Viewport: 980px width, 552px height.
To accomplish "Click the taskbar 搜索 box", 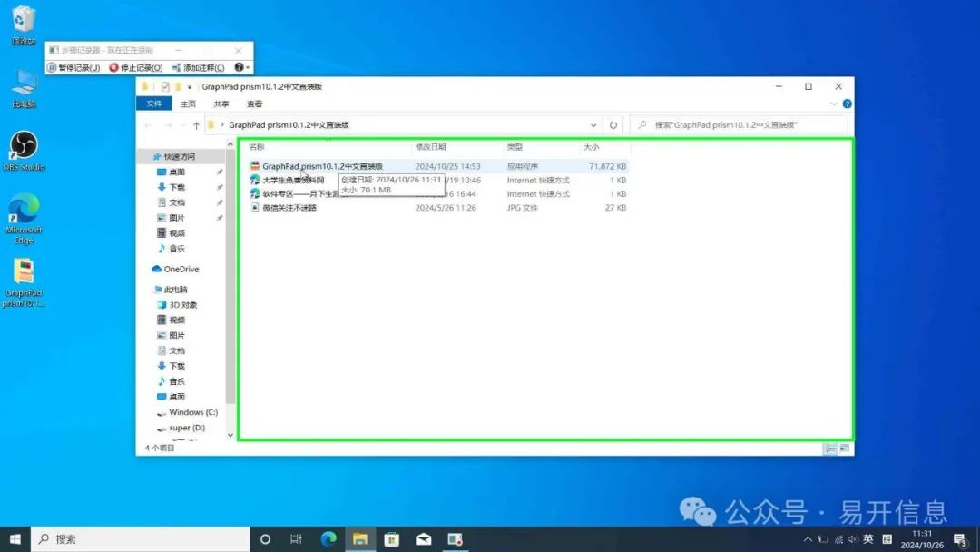I will (140, 539).
